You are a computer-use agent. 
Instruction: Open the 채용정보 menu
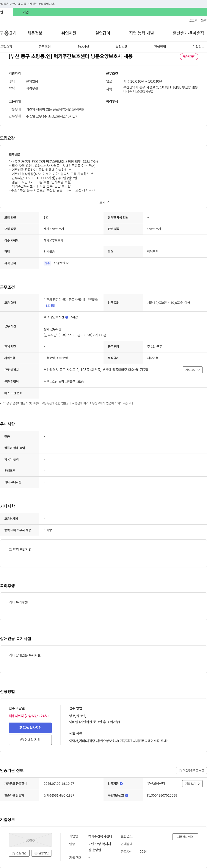[35, 33]
